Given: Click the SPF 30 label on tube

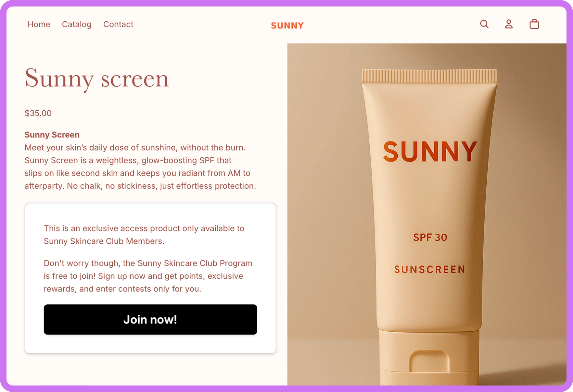Looking at the screenshot, I should click(x=430, y=238).
